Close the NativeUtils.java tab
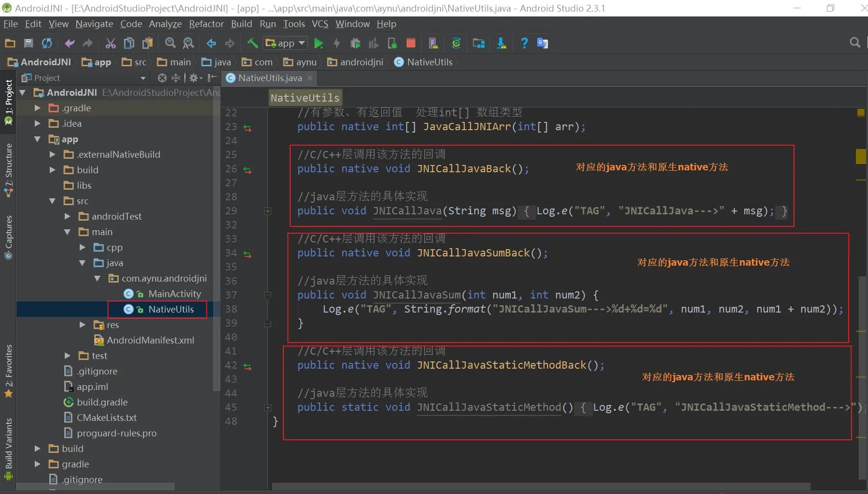This screenshot has width=868, height=494. pos(310,78)
